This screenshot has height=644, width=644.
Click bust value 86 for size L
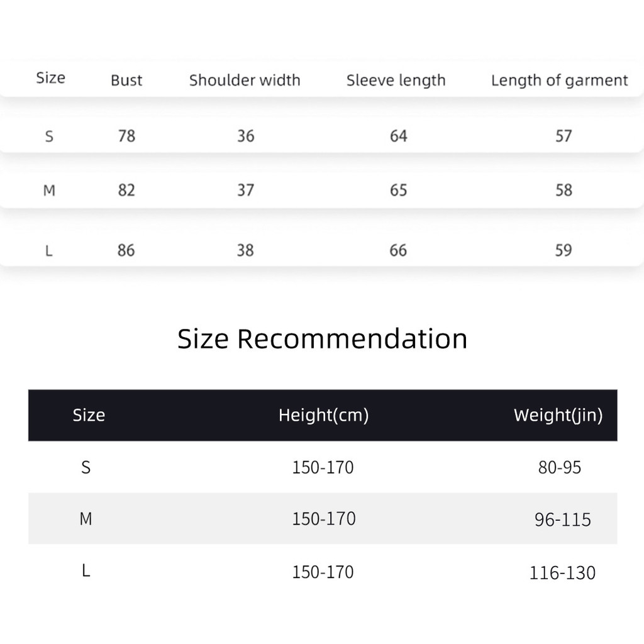[126, 250]
